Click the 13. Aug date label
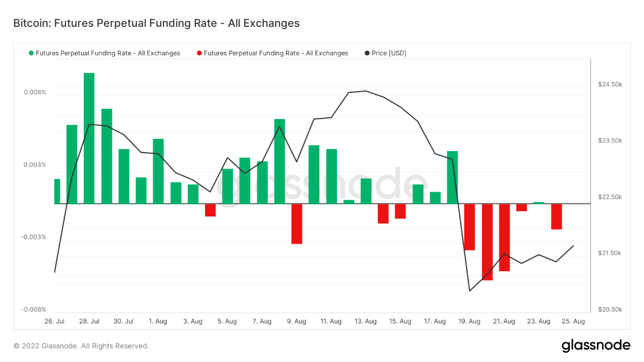The image size is (644, 362). click(365, 321)
